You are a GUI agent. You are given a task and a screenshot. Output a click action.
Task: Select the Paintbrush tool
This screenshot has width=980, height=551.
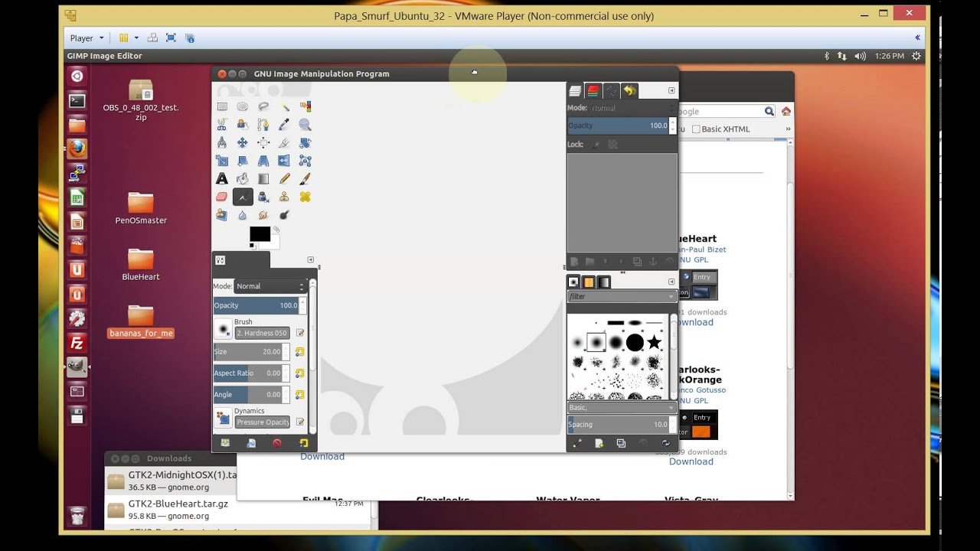click(305, 178)
